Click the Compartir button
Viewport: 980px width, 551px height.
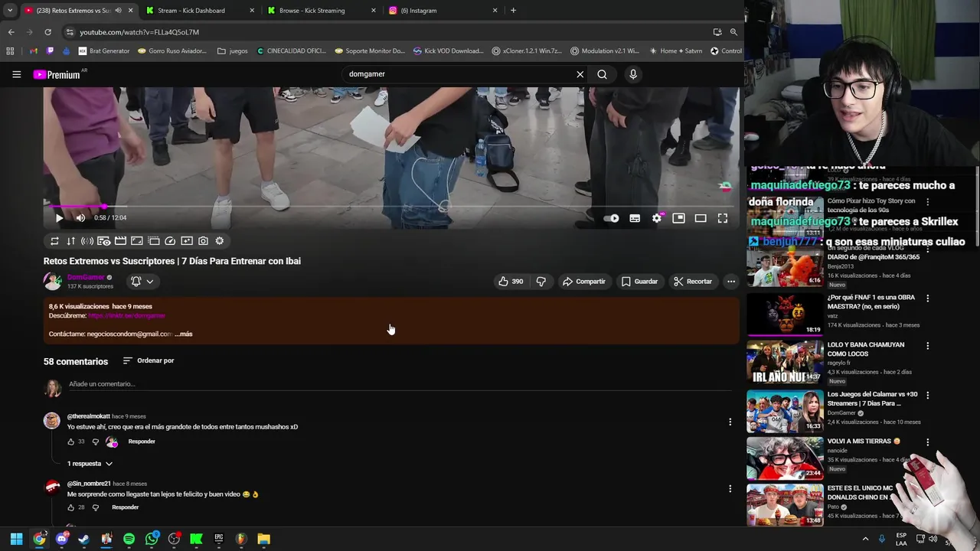click(x=583, y=282)
